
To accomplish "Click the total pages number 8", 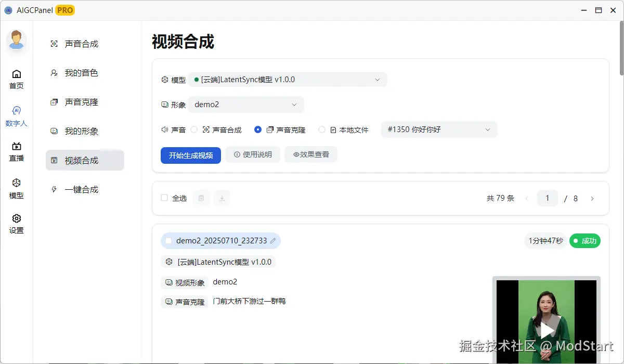I will (576, 199).
